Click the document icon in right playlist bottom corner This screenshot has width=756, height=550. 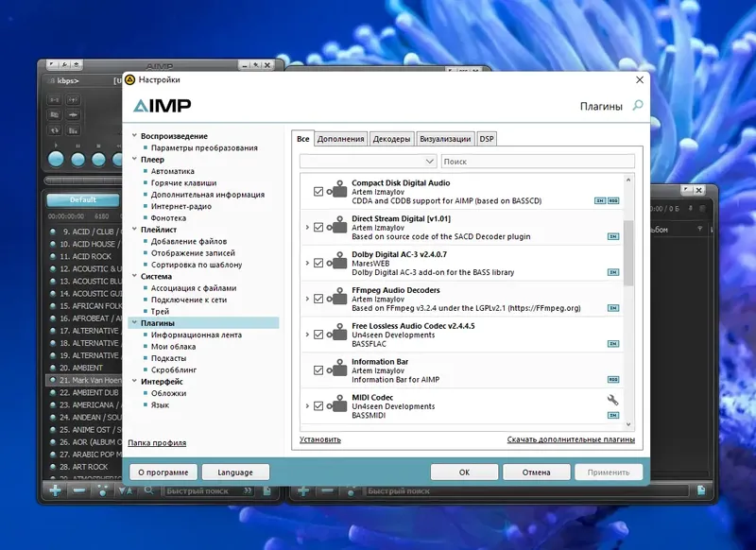point(701,490)
